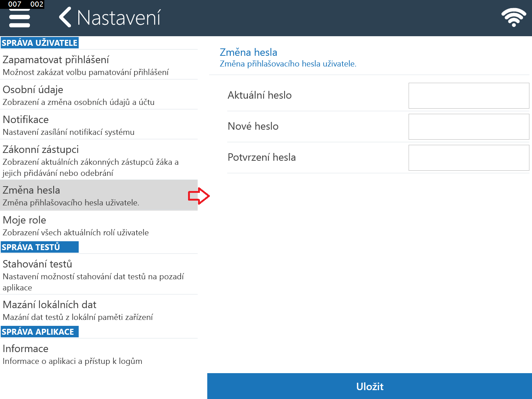Click the Potvrzení hesla label
Image resolution: width=532 pixels, height=399 pixels.
coord(262,157)
